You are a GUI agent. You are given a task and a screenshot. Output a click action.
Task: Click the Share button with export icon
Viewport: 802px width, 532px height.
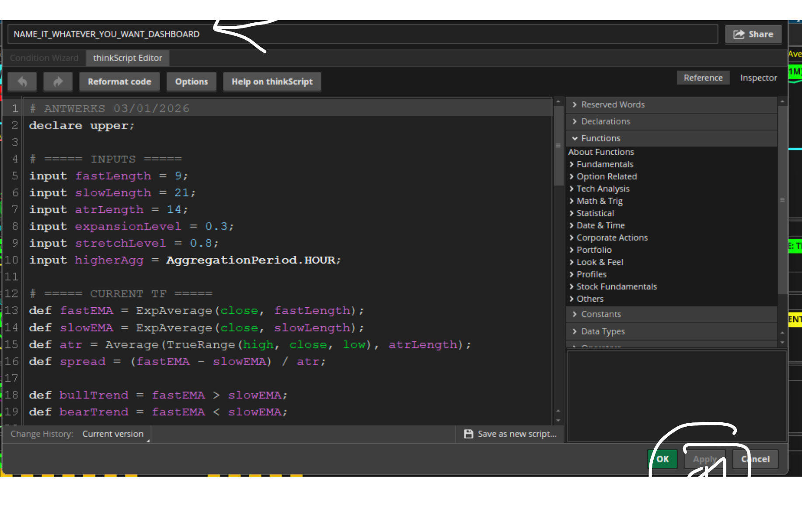(753, 34)
